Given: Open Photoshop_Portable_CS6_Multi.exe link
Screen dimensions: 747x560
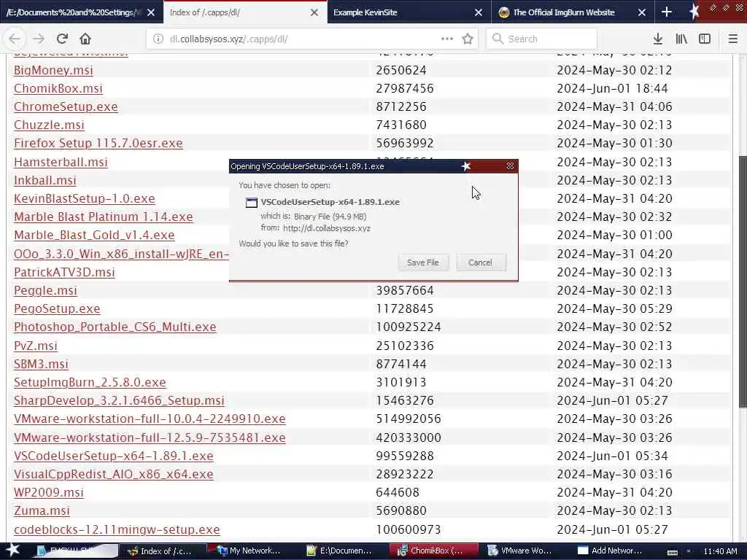Looking at the screenshot, I should 115,327.
